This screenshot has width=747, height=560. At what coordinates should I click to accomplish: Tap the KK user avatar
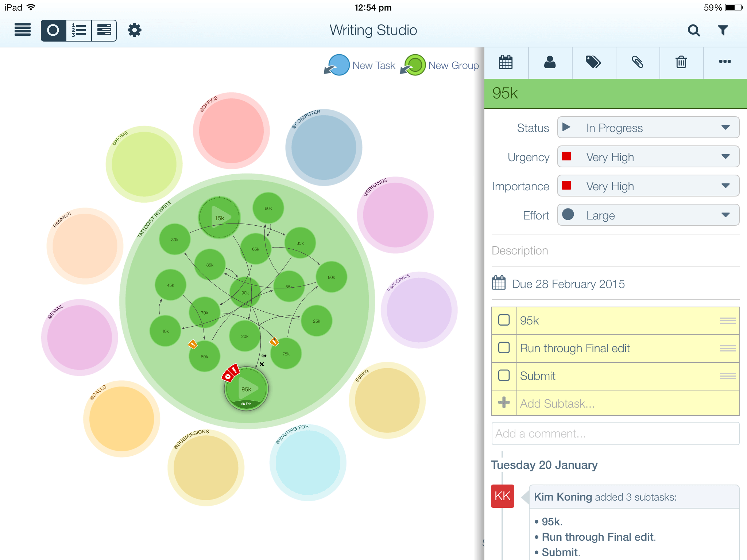point(503,496)
